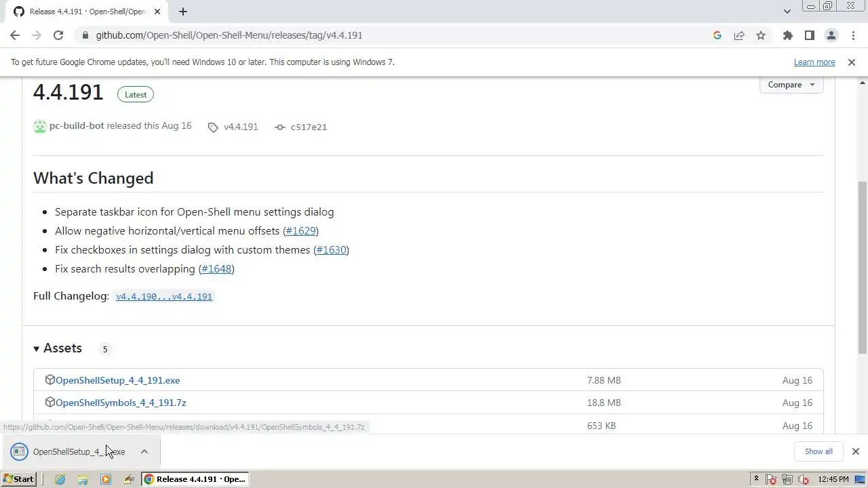Close the Release 4.4.191 browser tab
This screenshot has width=868, height=488.
pyautogui.click(x=157, y=12)
